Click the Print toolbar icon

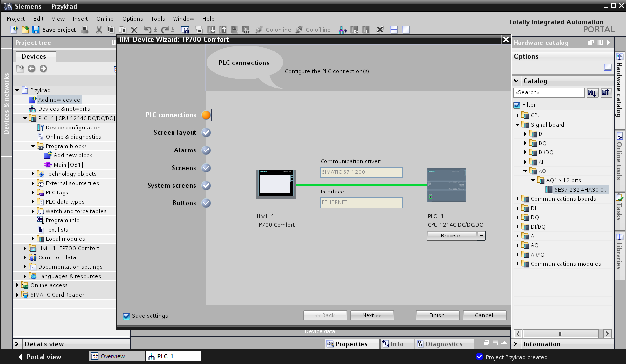point(85,30)
